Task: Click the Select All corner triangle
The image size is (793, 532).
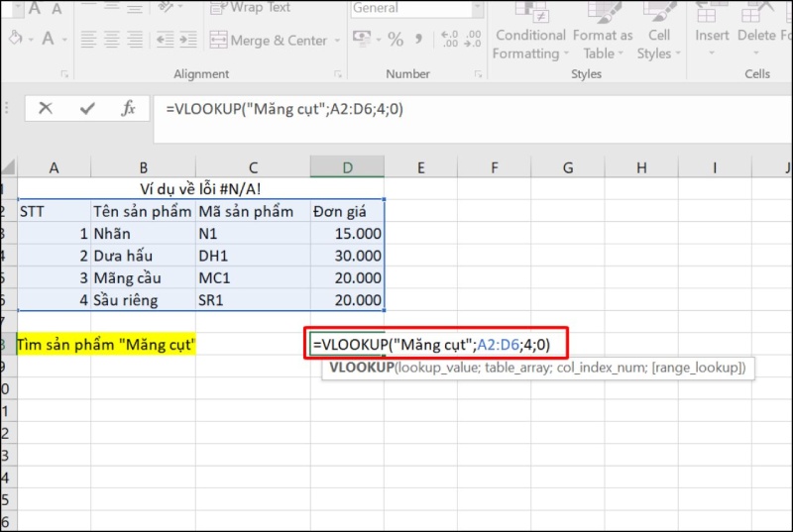Action: (9, 167)
